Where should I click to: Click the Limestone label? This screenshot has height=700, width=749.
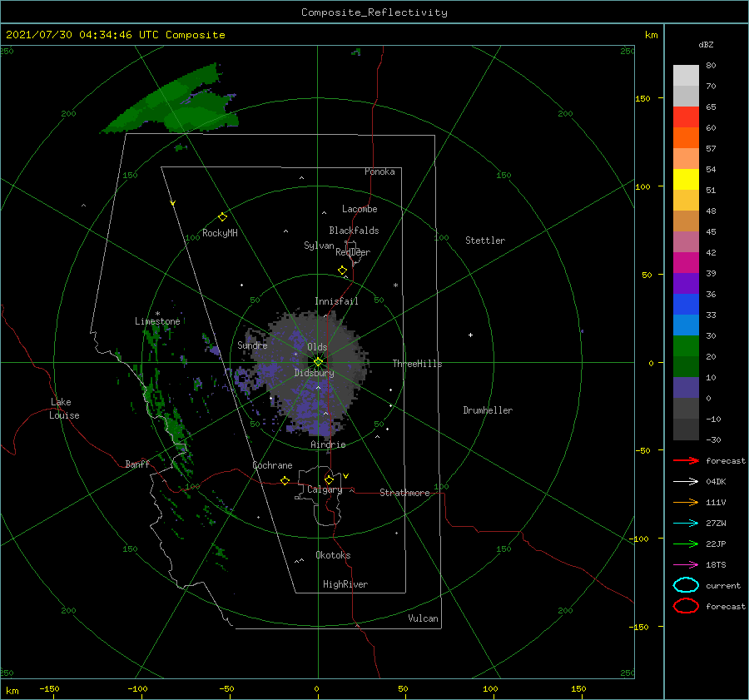click(157, 321)
